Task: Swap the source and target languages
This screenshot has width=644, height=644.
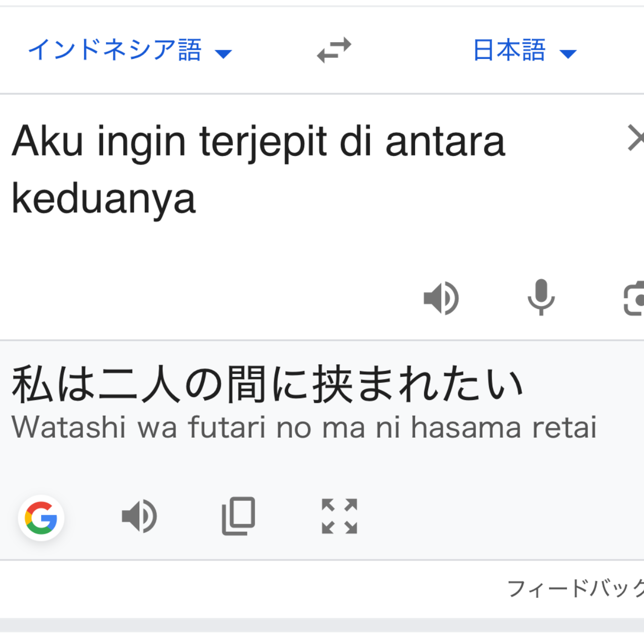Action: click(x=334, y=50)
